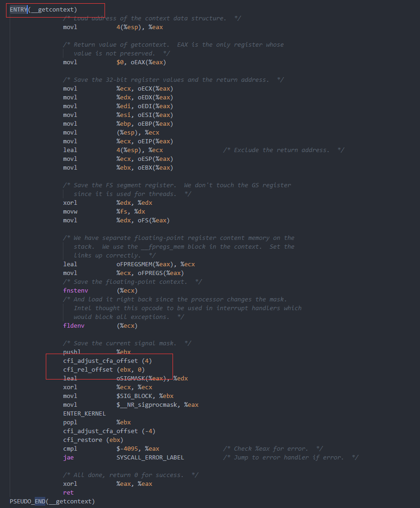
Task: Click the final ret instruction
Action: click(68, 492)
